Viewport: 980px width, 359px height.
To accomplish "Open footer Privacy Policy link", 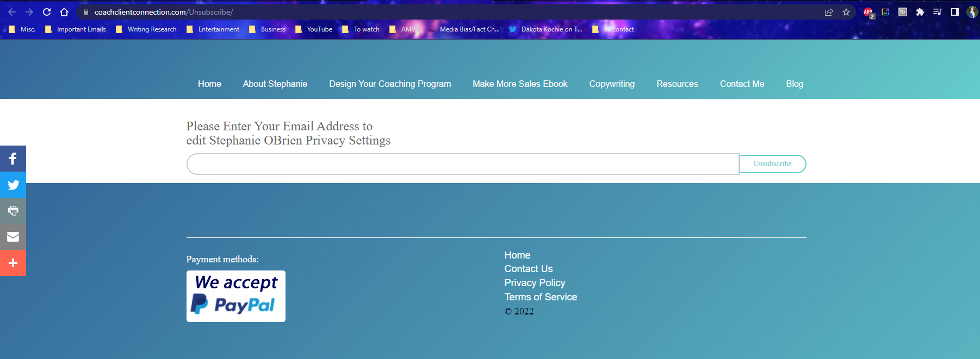I will pos(535,283).
